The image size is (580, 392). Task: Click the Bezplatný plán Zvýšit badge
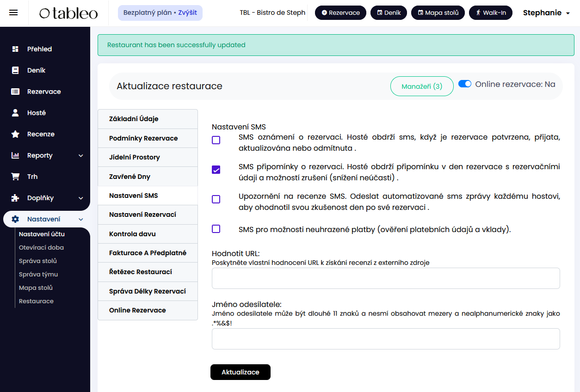coord(160,13)
